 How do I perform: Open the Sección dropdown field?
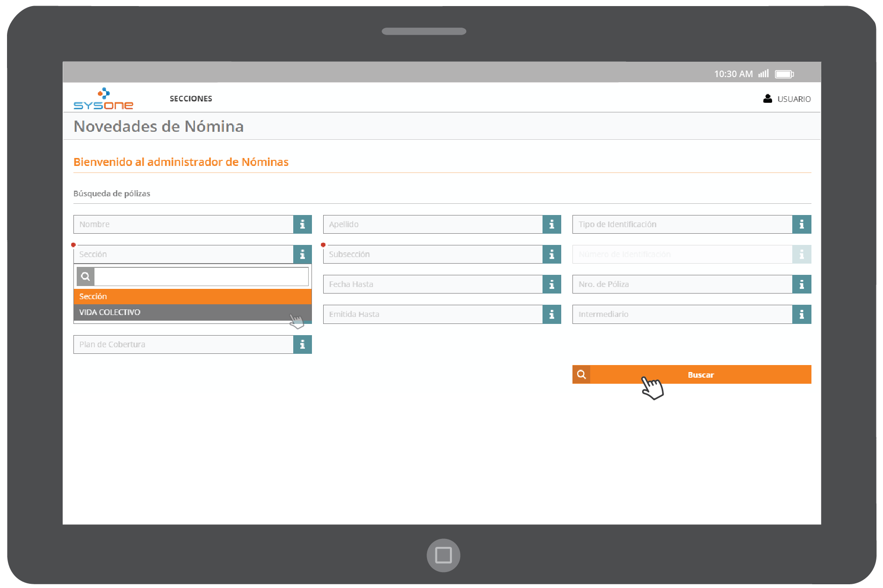[183, 254]
